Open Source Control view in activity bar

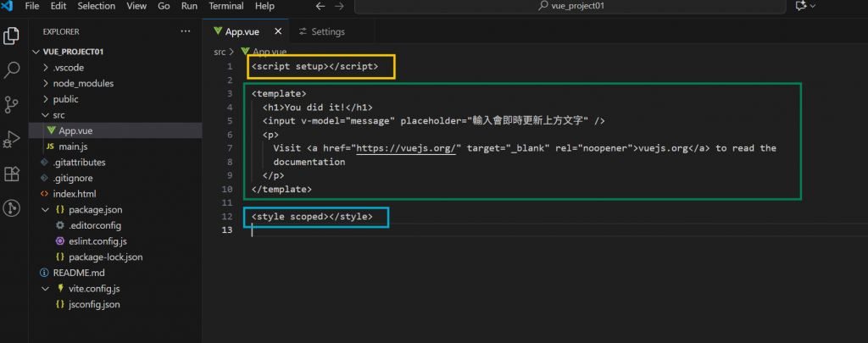[12, 104]
